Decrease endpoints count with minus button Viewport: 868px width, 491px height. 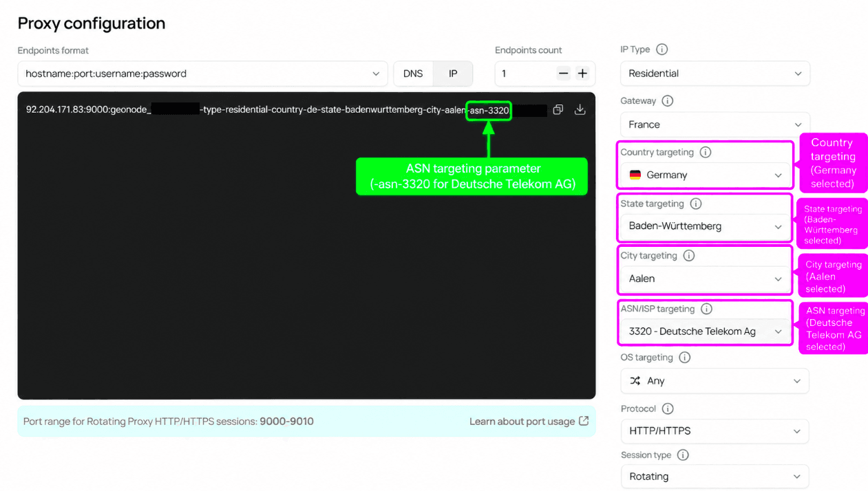pyautogui.click(x=564, y=74)
